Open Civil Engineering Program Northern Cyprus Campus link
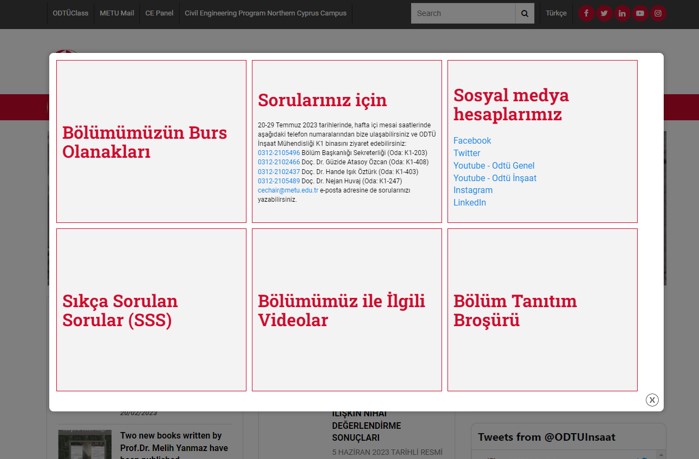 [x=265, y=13]
